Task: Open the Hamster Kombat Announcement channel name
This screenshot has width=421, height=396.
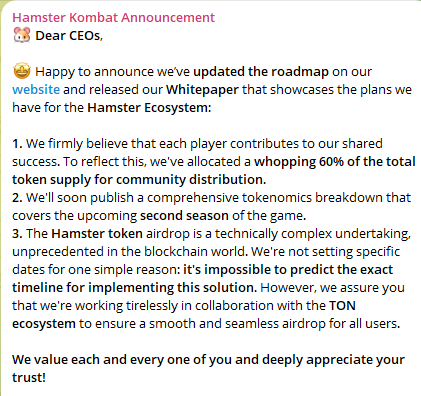Action: (114, 17)
